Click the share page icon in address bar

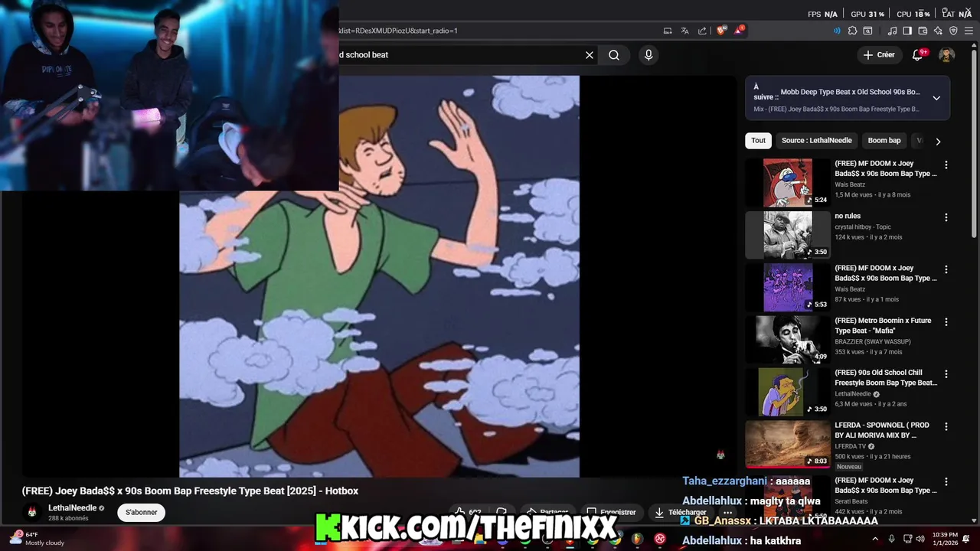coord(703,31)
